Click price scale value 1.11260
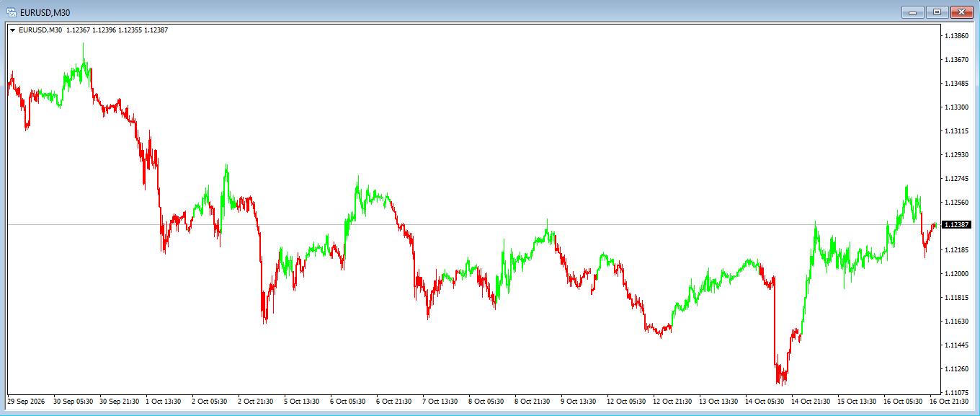Screen dimensions: 980x416 coord(955,368)
